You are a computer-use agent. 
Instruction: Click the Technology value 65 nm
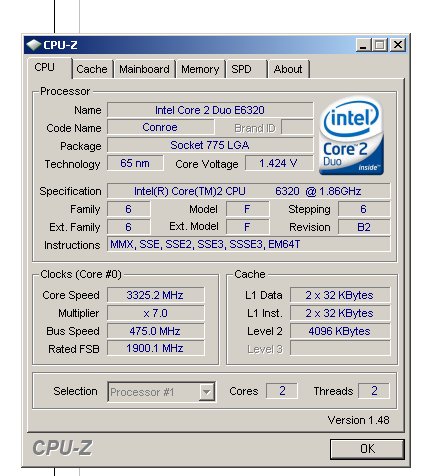[x=135, y=163]
